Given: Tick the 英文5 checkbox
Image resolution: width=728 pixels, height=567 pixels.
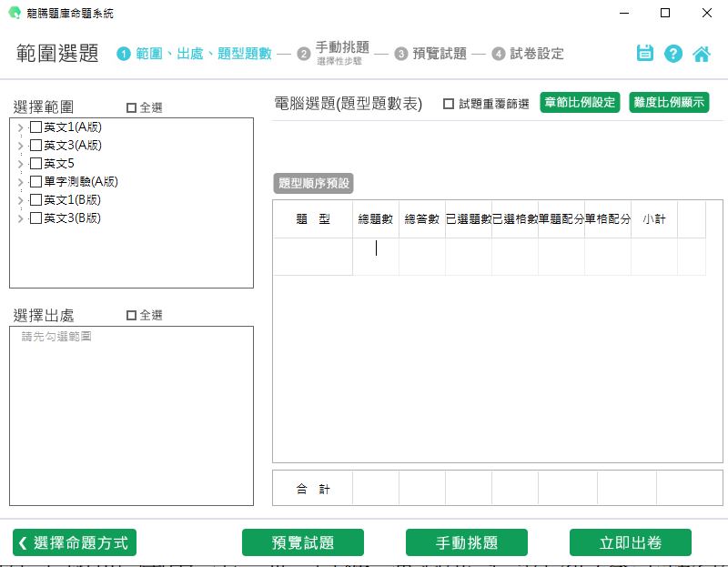Looking at the screenshot, I should click(x=35, y=164).
